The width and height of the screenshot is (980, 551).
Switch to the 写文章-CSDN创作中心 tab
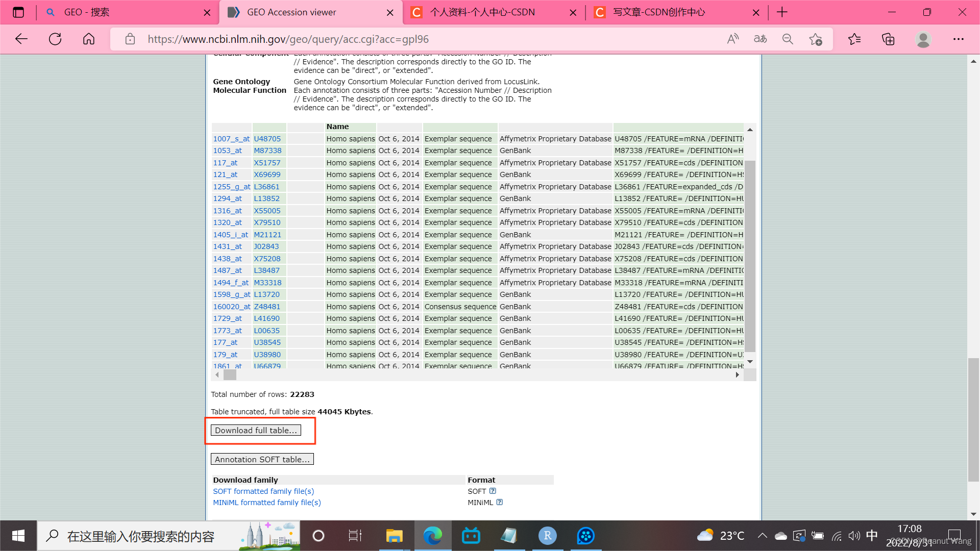coord(658,12)
